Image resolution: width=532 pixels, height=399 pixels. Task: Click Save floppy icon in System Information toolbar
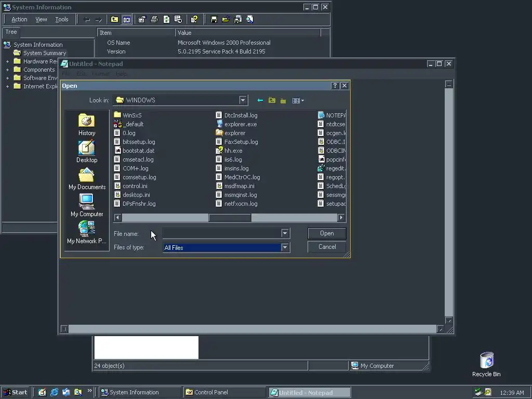[x=214, y=19]
